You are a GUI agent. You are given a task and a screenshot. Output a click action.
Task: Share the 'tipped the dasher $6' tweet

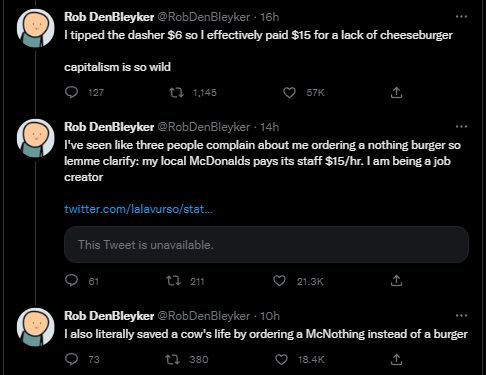(x=396, y=92)
